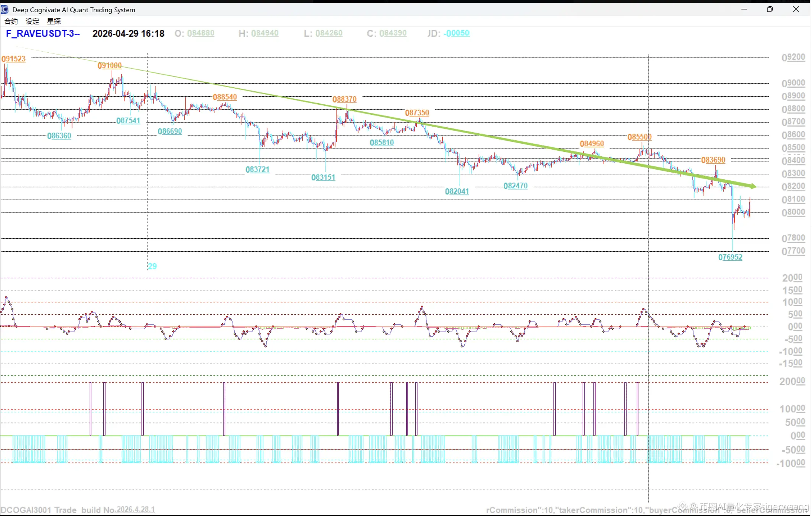The height and width of the screenshot is (516, 812).
Task: Click the 091523 high price label
Action: pyautogui.click(x=13, y=59)
